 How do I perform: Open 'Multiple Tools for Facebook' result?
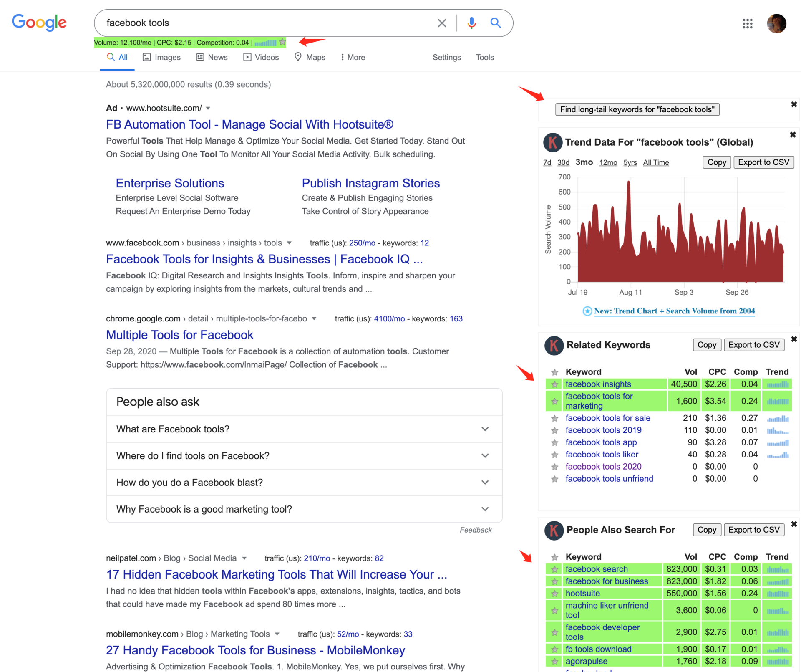180,335
